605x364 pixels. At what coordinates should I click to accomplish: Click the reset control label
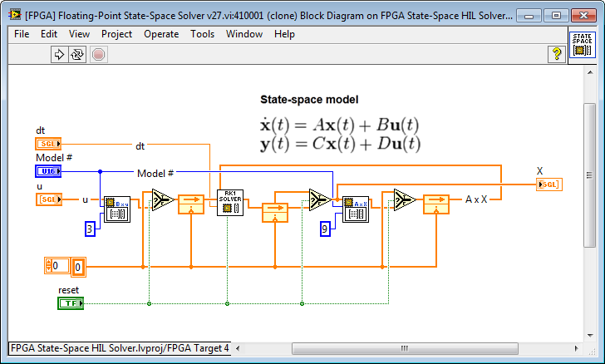(68, 290)
